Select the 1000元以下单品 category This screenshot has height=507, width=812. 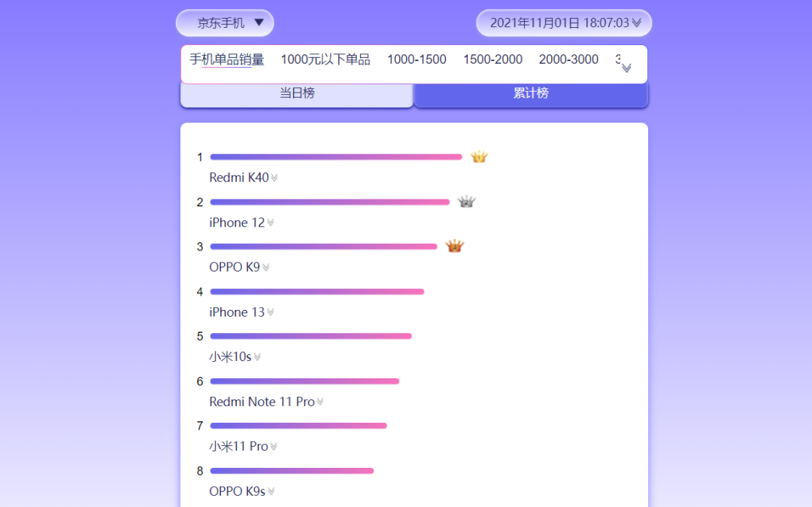pyautogui.click(x=326, y=59)
